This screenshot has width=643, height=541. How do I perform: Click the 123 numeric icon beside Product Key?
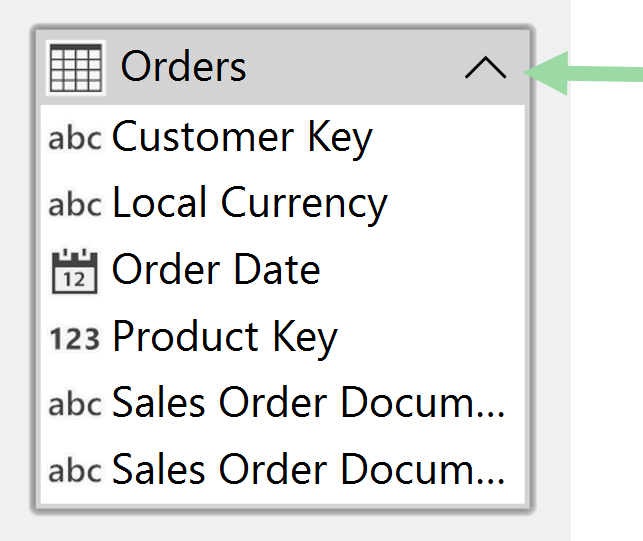pyautogui.click(x=75, y=338)
